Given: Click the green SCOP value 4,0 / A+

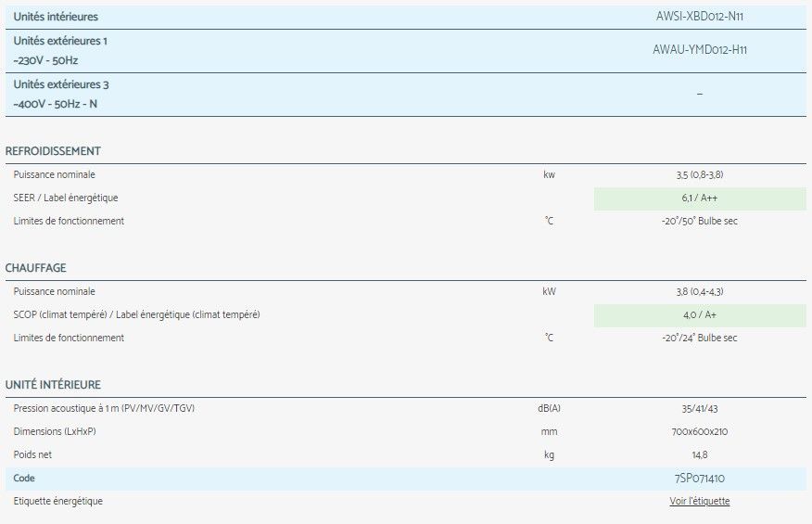Looking at the screenshot, I should [x=699, y=315].
